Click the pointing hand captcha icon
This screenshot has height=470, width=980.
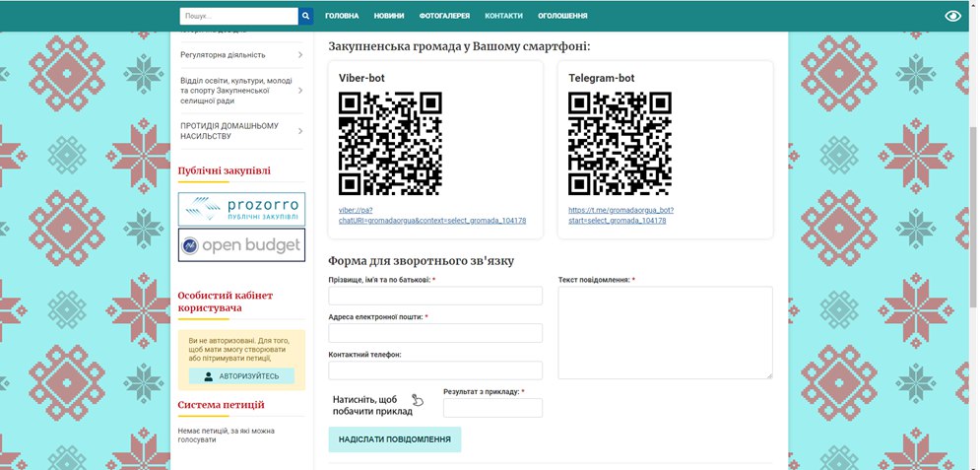click(x=418, y=399)
